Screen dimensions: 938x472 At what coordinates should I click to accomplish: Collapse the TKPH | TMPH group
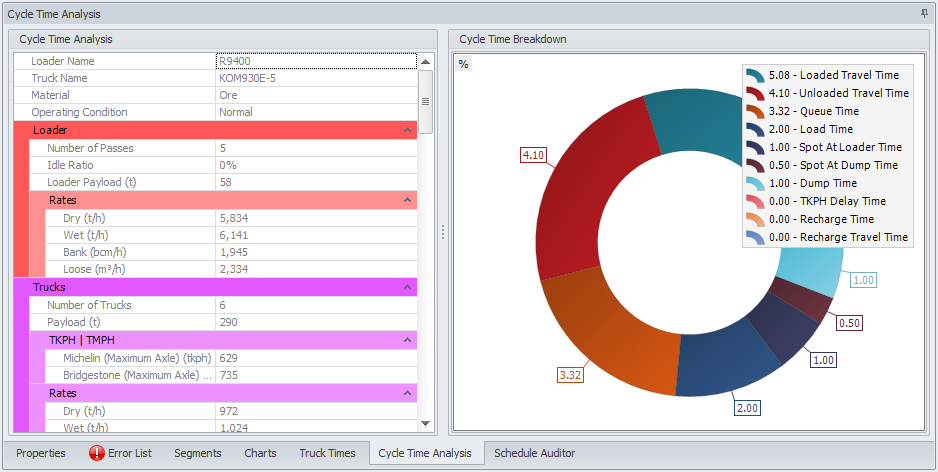tap(407, 340)
